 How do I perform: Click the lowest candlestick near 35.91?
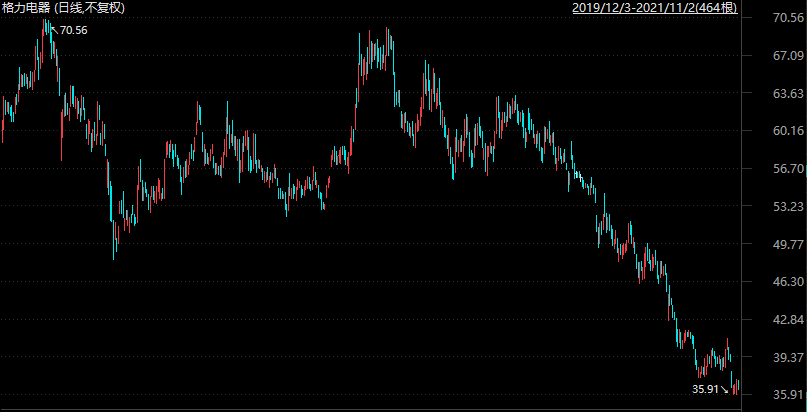coord(736,390)
